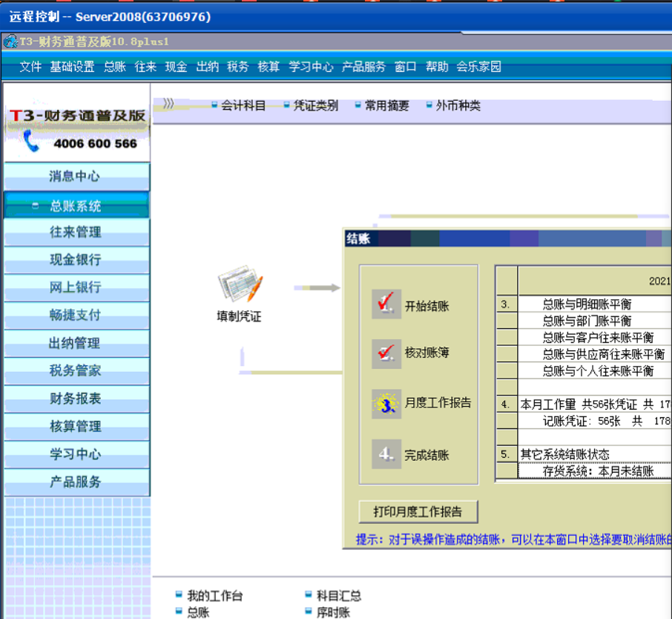
Task: Open the 核算 menu
Action: click(x=269, y=67)
